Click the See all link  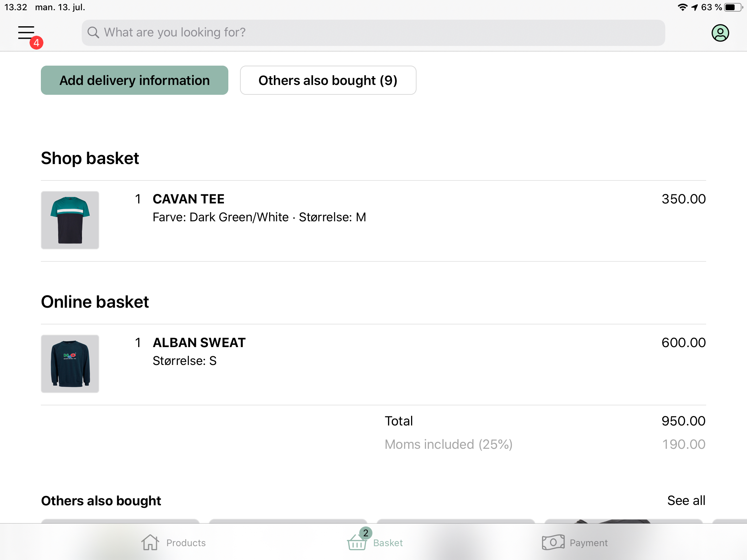[686, 501]
